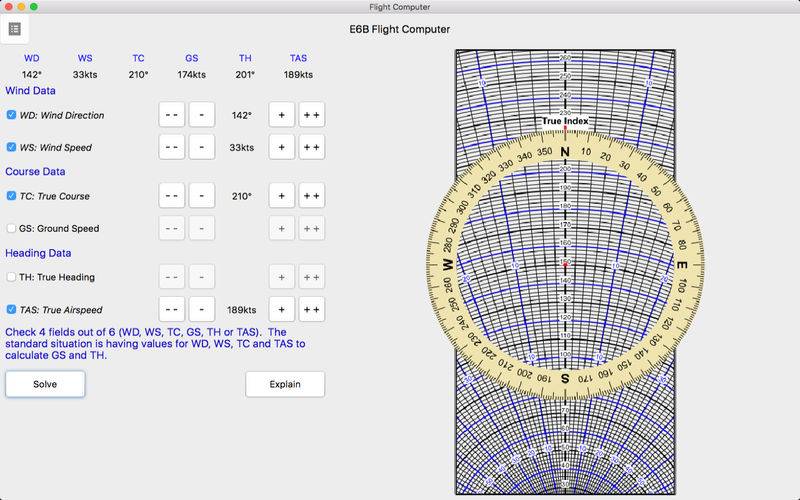Screen dimensions: 800x500
Task: Uncheck the TC True Course checkbox
Action: (x=11, y=196)
